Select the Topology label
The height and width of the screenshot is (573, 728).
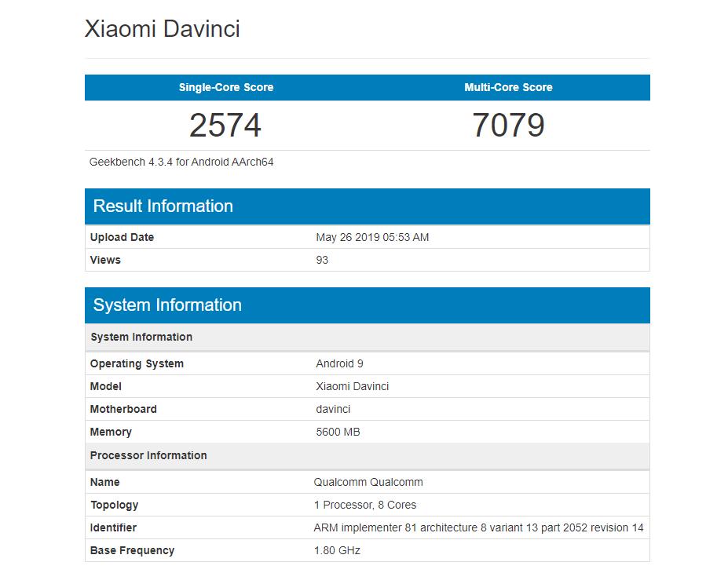point(114,505)
